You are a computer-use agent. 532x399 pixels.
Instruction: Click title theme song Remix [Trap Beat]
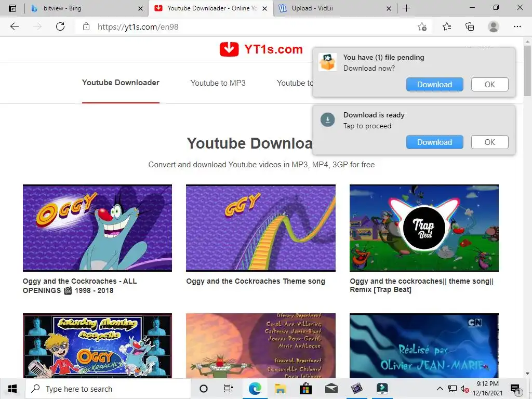(422, 285)
